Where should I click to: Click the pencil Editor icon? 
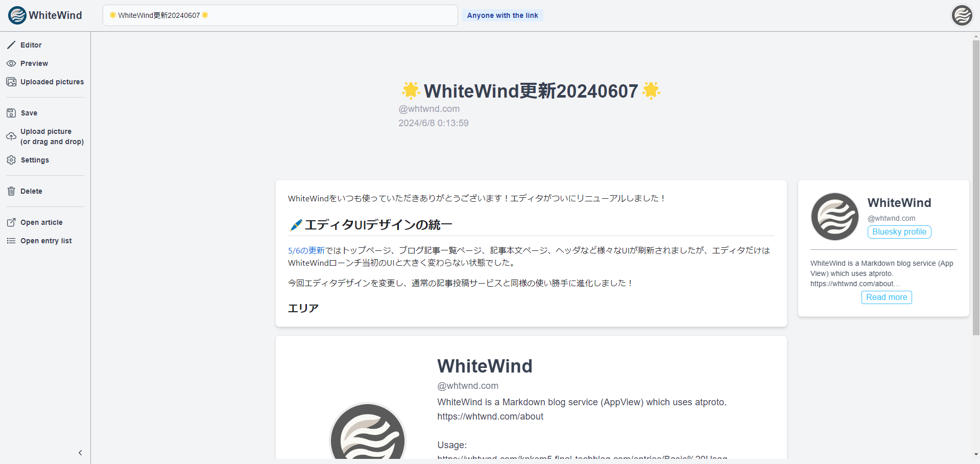tap(11, 45)
